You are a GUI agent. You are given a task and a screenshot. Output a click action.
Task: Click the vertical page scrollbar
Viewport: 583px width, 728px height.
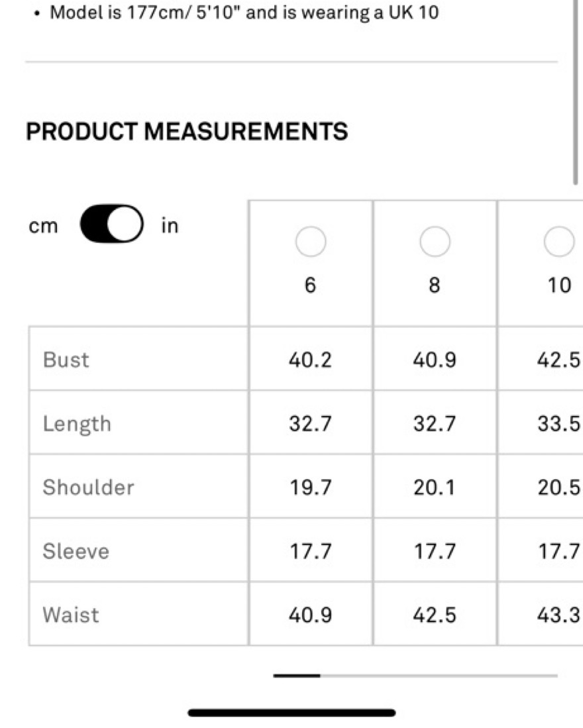coord(575,93)
